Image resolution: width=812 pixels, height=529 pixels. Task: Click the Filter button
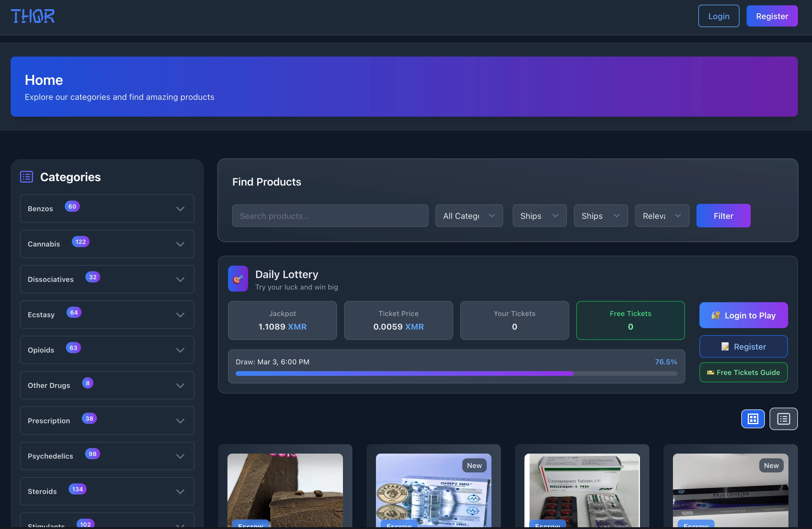click(x=723, y=216)
